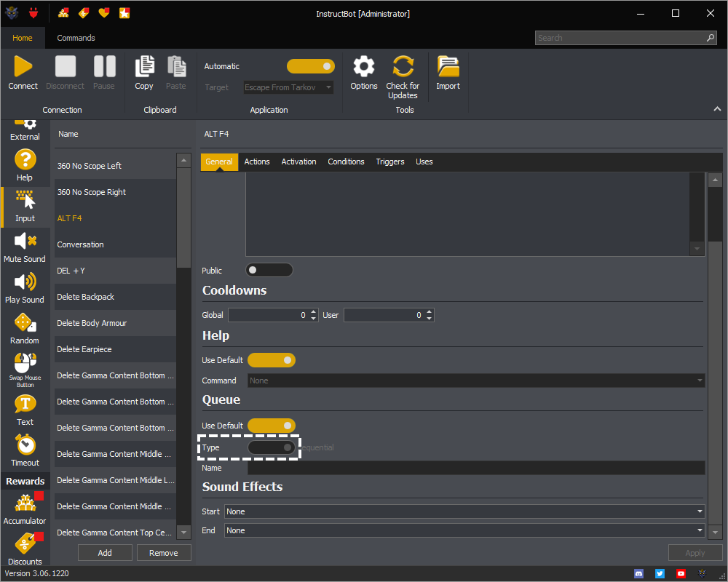Select the General tab
This screenshot has width=728, height=582.
click(x=219, y=162)
